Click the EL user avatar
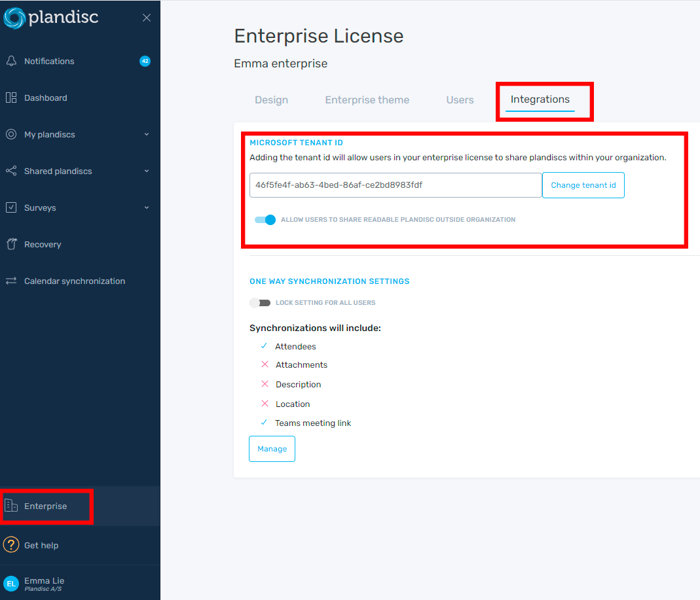This screenshot has height=600, width=700. click(11, 584)
